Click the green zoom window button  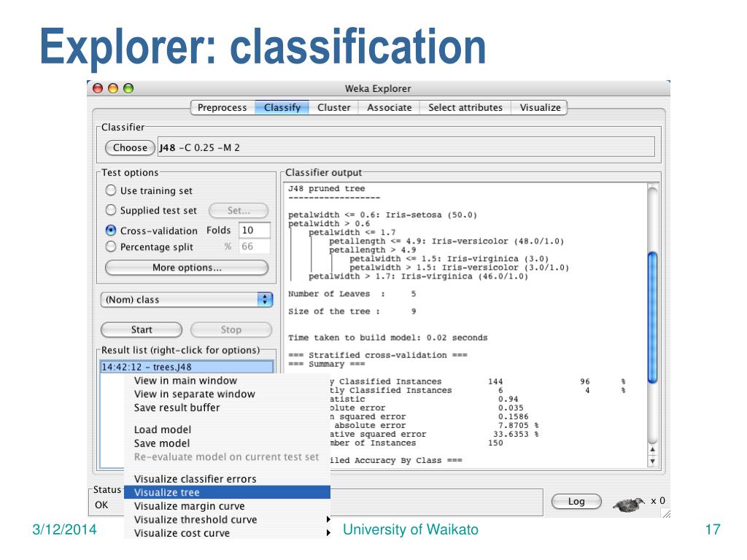128,88
